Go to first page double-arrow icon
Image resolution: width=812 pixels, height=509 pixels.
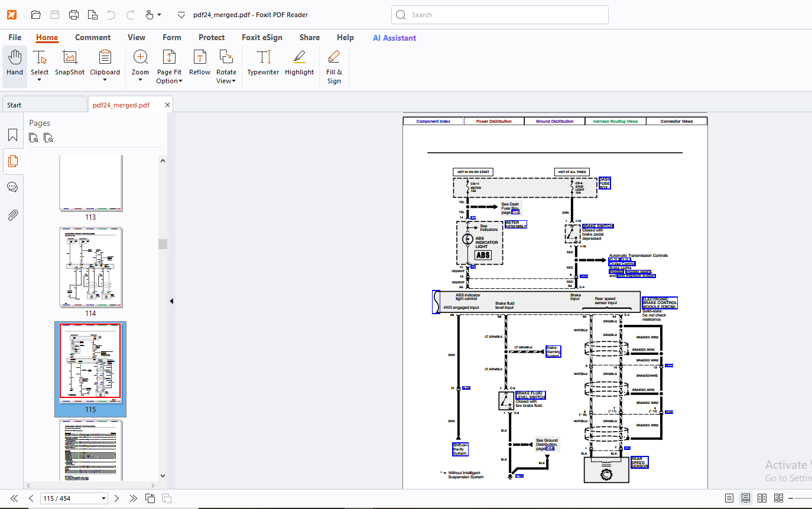pos(14,498)
